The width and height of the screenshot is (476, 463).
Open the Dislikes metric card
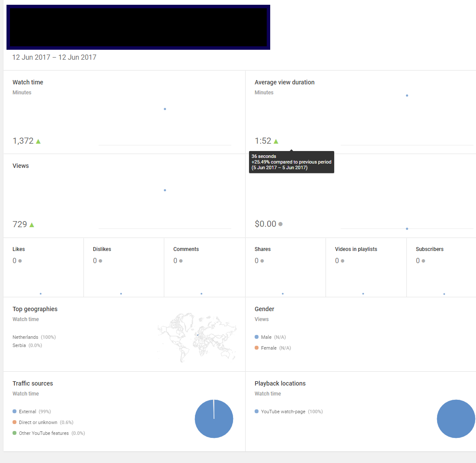coord(124,267)
